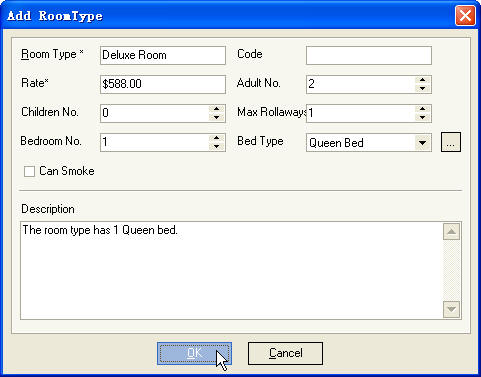Image resolution: width=481 pixels, height=377 pixels.
Task: Click the Rate field showing $588.00
Action: click(x=163, y=84)
